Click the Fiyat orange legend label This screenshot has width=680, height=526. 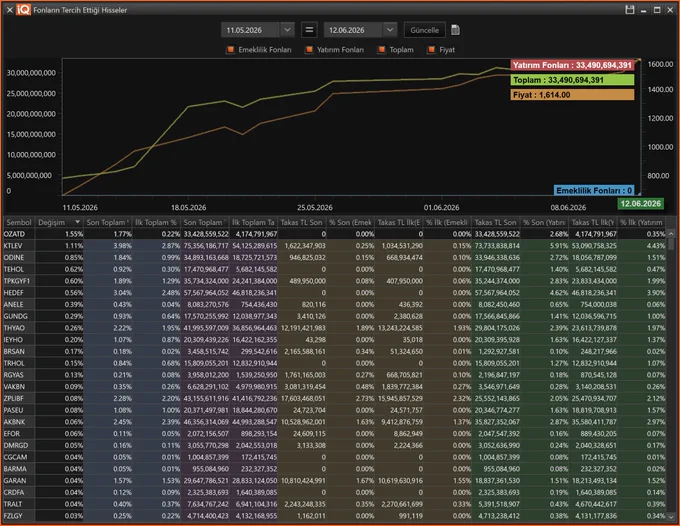tap(572, 95)
